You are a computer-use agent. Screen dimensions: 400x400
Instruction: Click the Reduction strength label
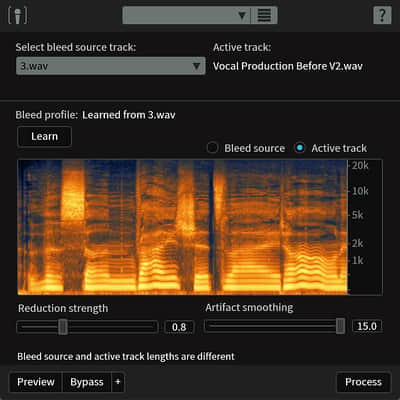coord(63,308)
